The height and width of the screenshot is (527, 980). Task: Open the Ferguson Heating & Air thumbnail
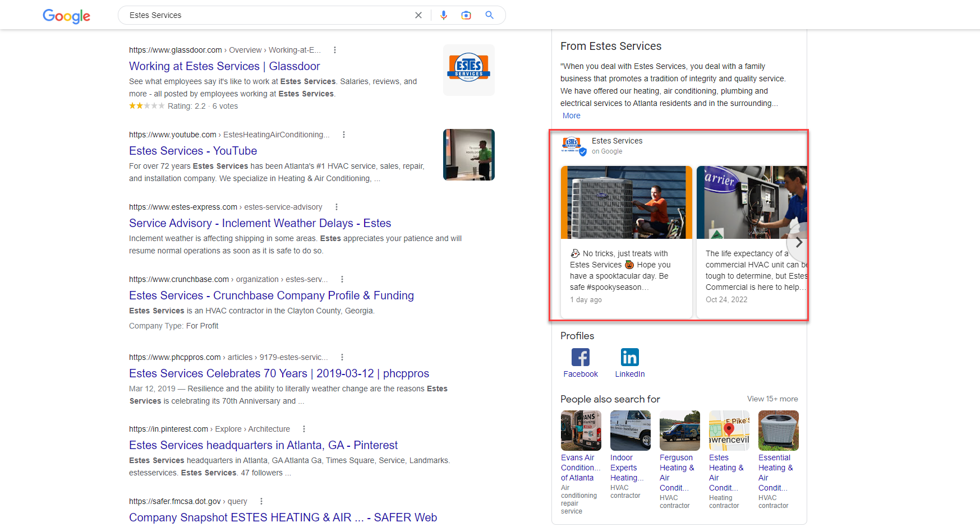tap(680, 431)
